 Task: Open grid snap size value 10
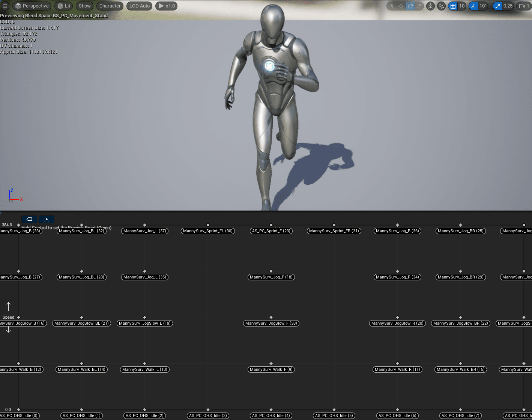tap(462, 6)
